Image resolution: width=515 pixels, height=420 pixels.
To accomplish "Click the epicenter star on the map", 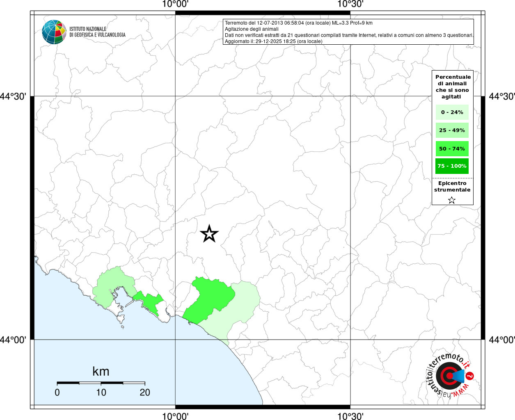I will (x=209, y=234).
